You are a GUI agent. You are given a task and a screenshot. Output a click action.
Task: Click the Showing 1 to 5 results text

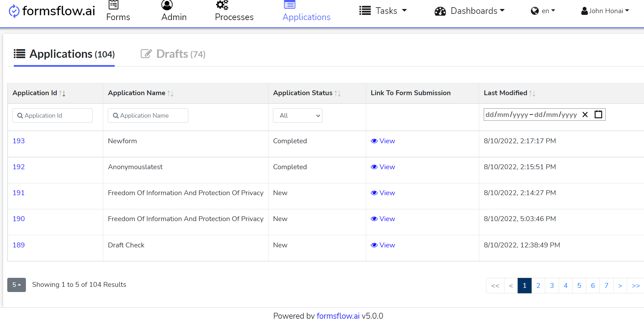point(79,285)
